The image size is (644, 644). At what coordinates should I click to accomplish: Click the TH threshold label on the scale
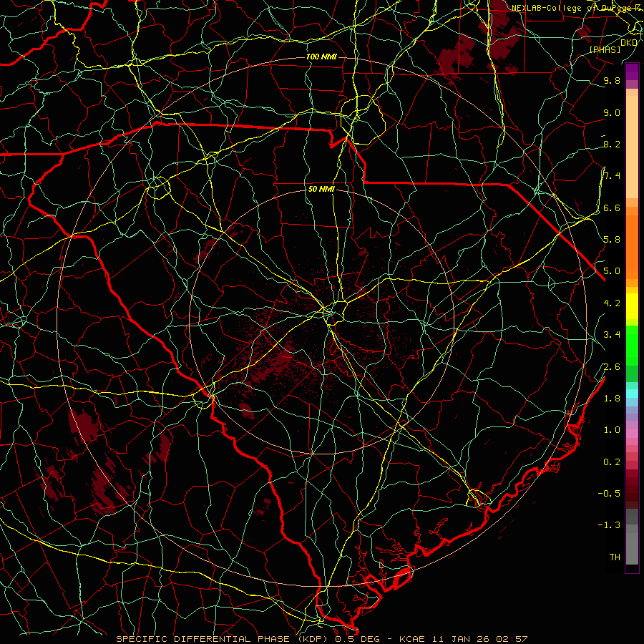[x=615, y=557]
